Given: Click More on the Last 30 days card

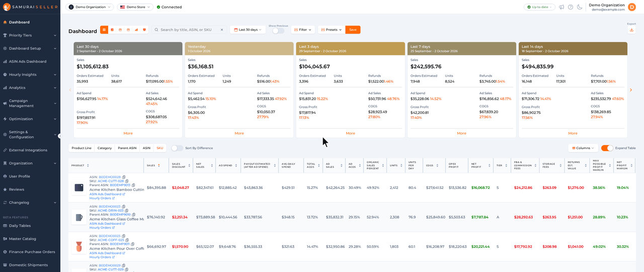Looking at the screenshot, I should pyautogui.click(x=128, y=133).
